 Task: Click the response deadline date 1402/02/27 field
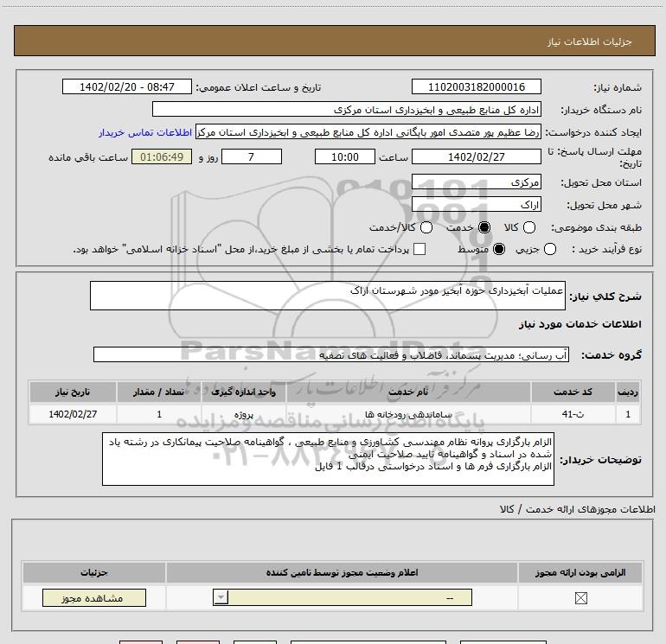point(476,157)
